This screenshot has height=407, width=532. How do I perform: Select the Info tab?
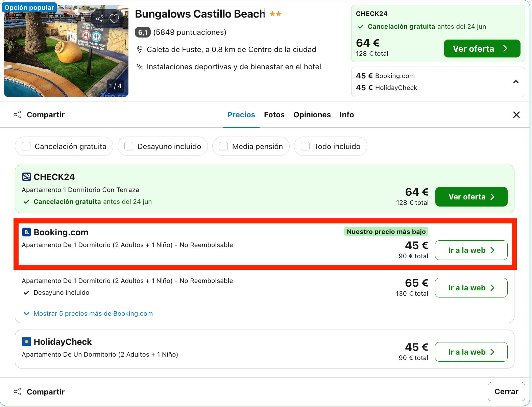[347, 115]
